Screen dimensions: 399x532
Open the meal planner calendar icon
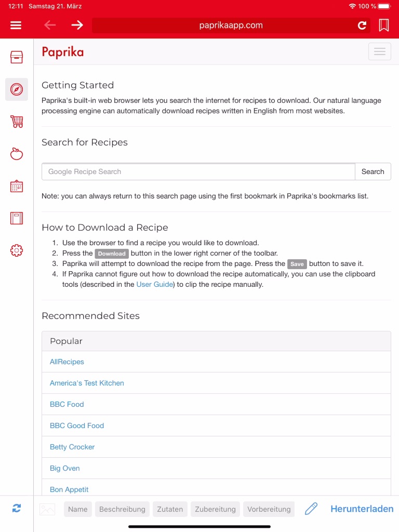[17, 186]
